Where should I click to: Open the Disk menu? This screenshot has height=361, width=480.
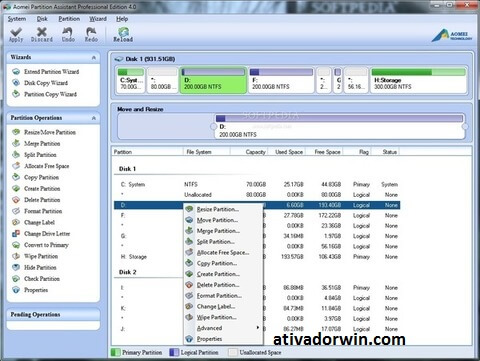coord(42,19)
